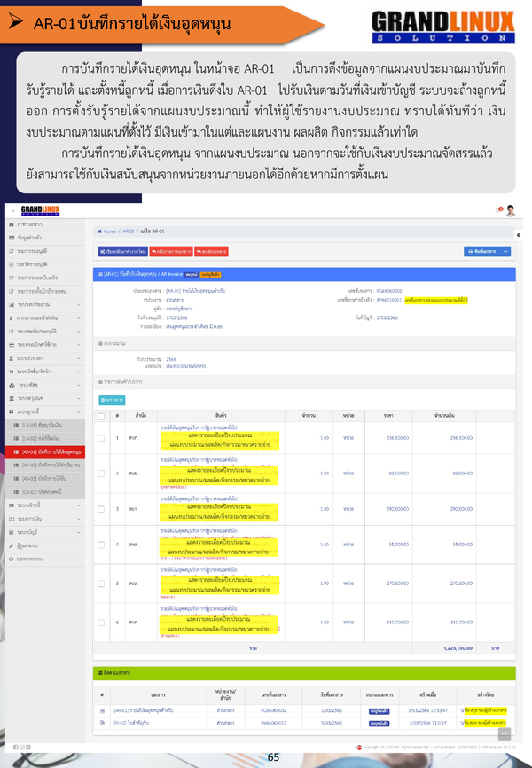Click the Home icon in the breadcrumb

click(x=99, y=231)
